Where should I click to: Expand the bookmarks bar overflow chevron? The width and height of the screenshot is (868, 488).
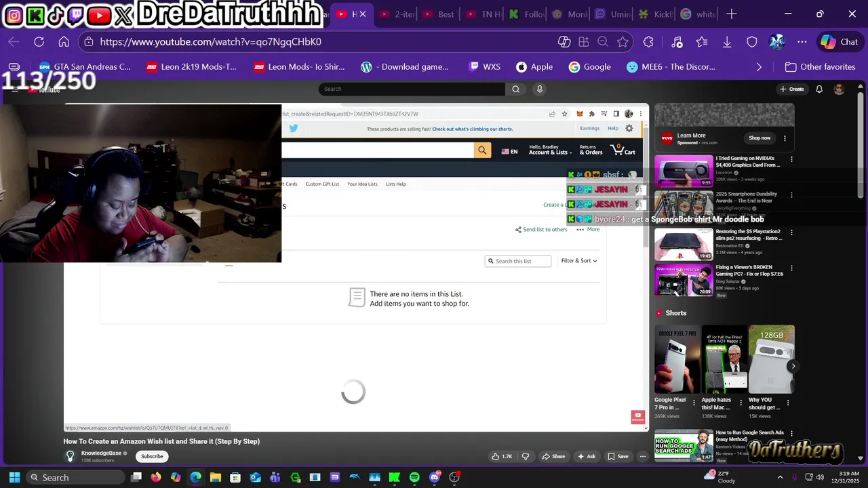tap(759, 66)
